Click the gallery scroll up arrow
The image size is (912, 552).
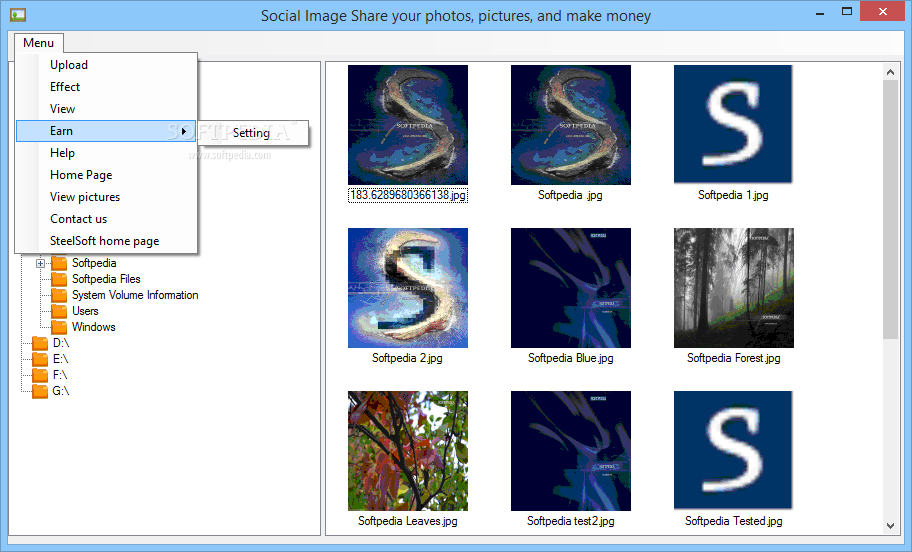pos(890,72)
